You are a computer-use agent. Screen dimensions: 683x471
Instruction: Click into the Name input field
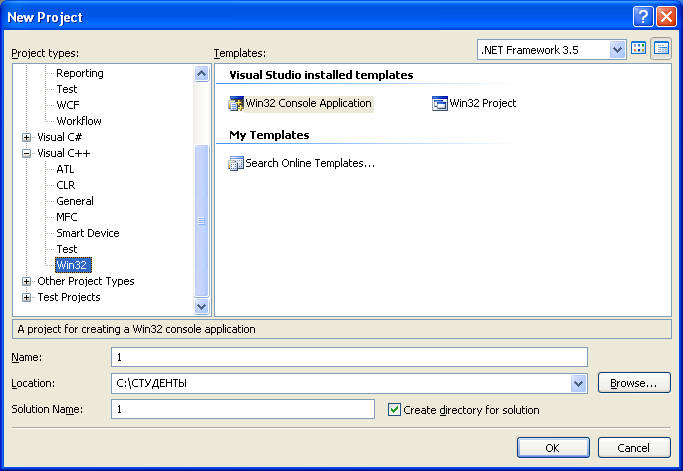click(349, 357)
